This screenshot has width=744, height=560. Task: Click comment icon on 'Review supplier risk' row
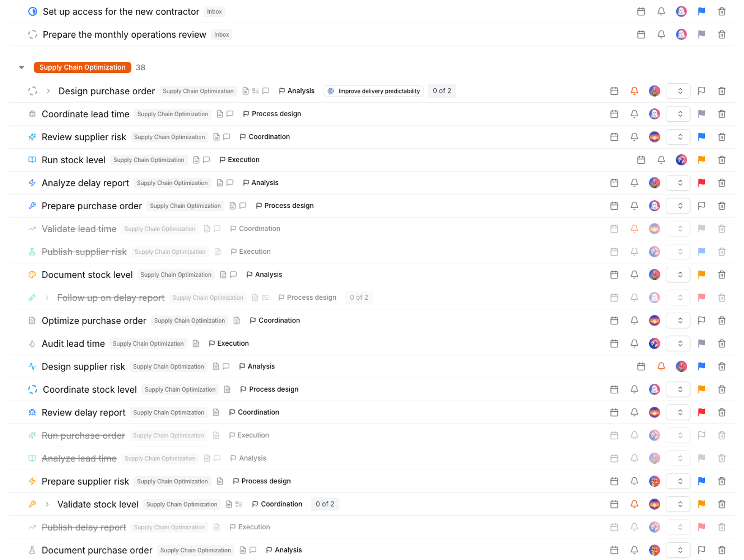coord(226,137)
